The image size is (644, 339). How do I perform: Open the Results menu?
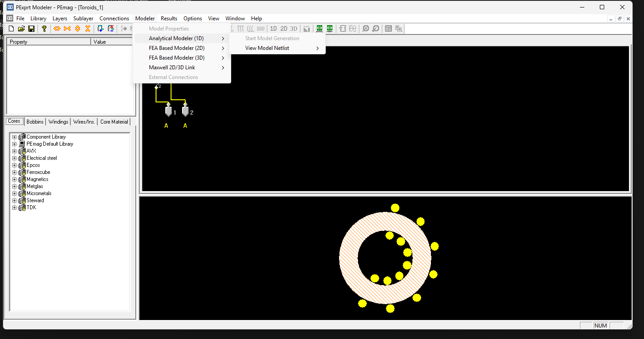(x=169, y=19)
